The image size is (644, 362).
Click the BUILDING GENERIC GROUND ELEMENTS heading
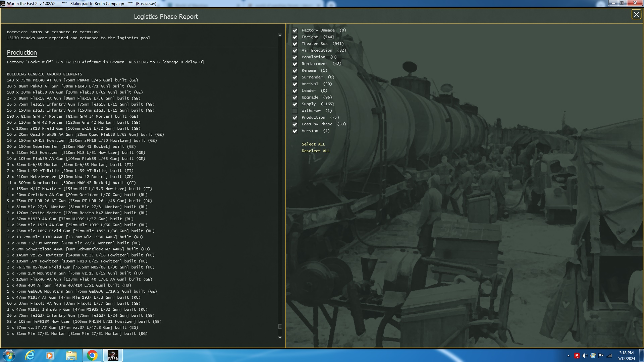point(44,74)
